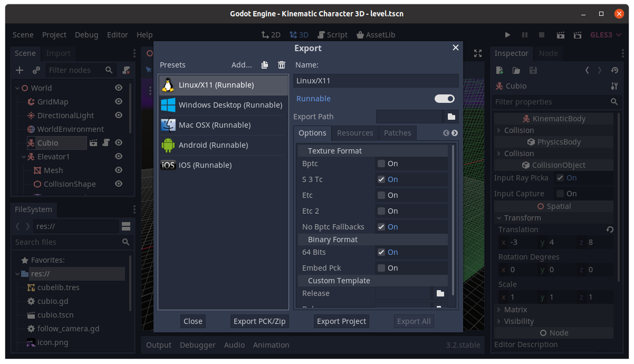The image size is (634, 364).
Task: Instance a scene with link icon
Action: [x=36, y=70]
